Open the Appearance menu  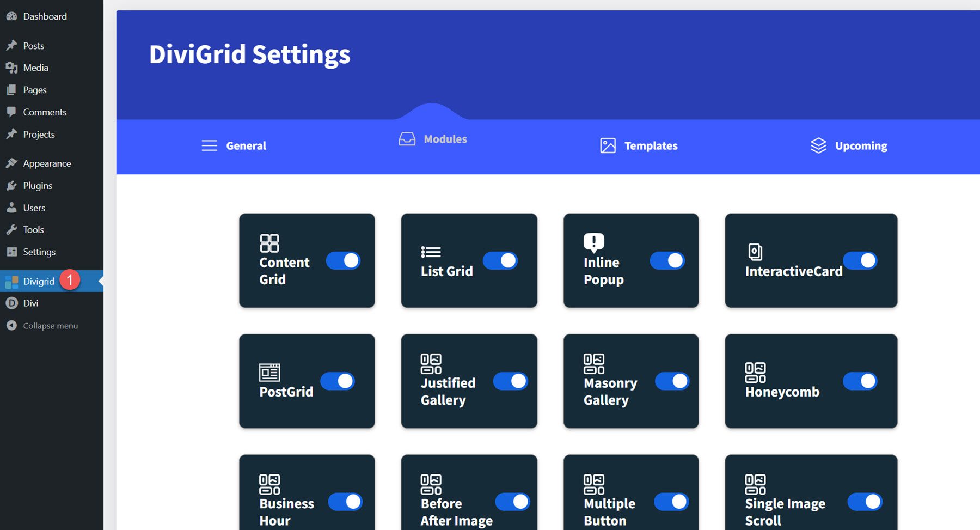coord(46,163)
